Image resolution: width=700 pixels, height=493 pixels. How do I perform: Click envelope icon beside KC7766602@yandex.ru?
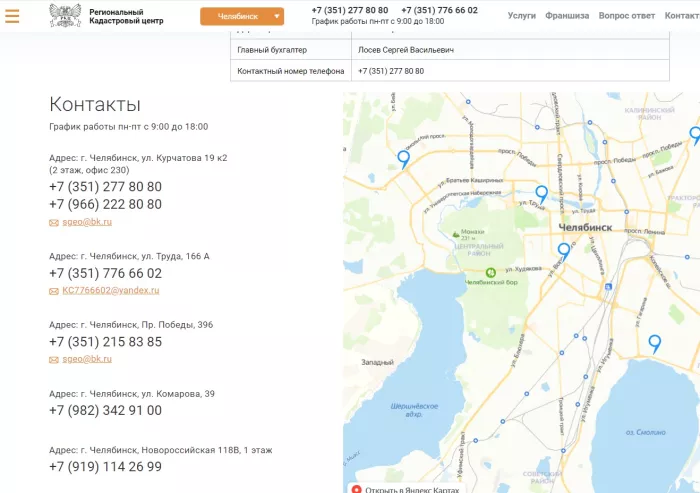coord(54,291)
